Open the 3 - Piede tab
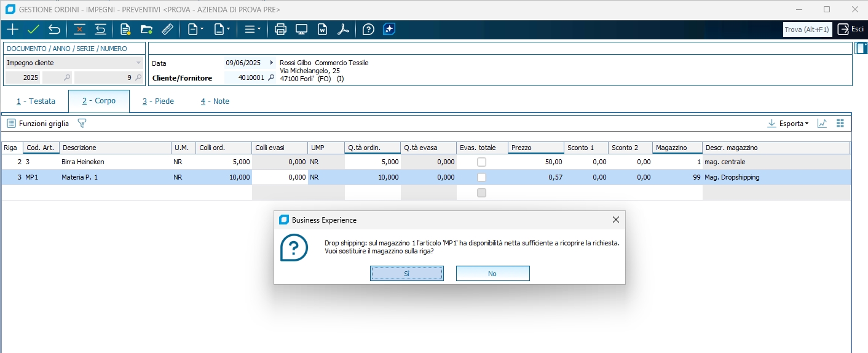This screenshot has height=353, width=868. (158, 101)
